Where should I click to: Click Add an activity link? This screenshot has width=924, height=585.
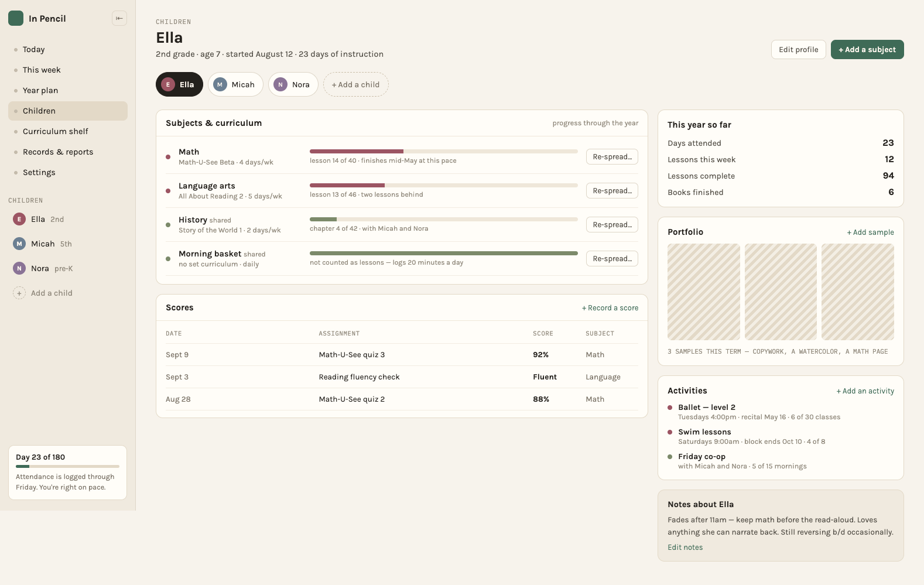pyautogui.click(x=865, y=391)
